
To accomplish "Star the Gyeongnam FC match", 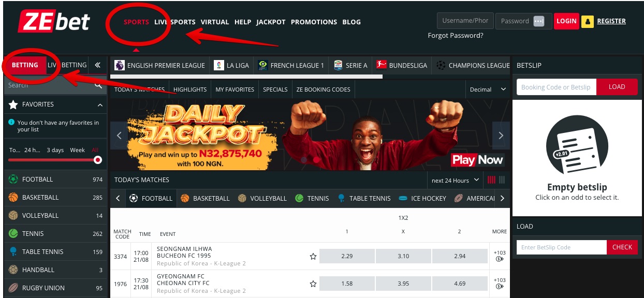I will tap(313, 284).
